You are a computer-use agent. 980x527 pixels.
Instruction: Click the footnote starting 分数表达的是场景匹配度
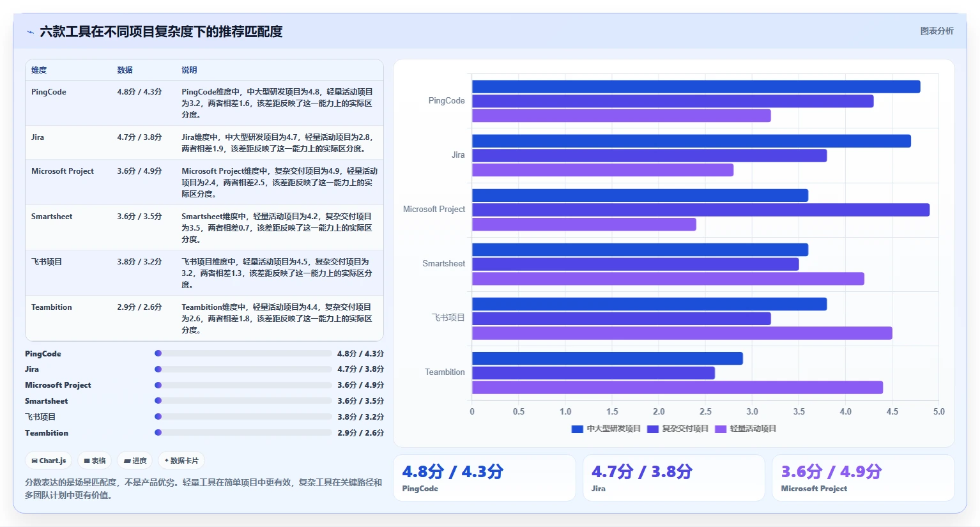click(204, 489)
